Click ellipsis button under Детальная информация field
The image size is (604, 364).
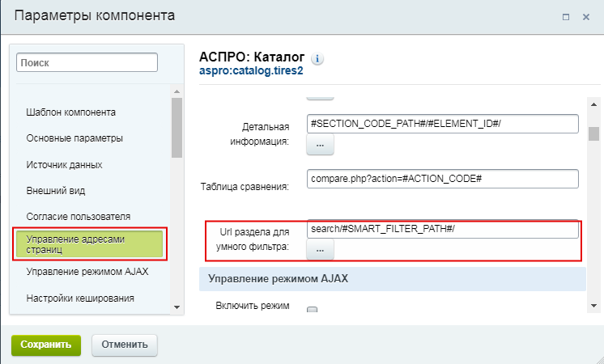320,145
